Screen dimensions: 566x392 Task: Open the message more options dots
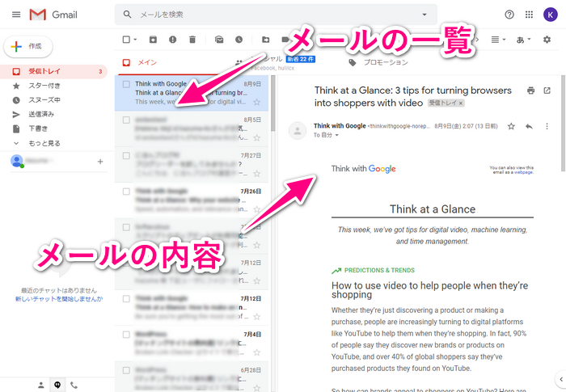[547, 126]
